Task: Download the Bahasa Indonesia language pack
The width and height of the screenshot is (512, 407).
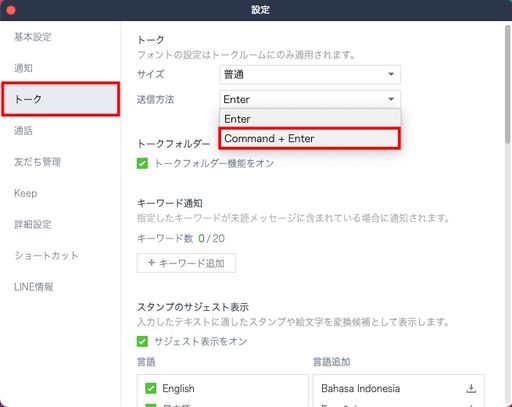Action: (471, 388)
